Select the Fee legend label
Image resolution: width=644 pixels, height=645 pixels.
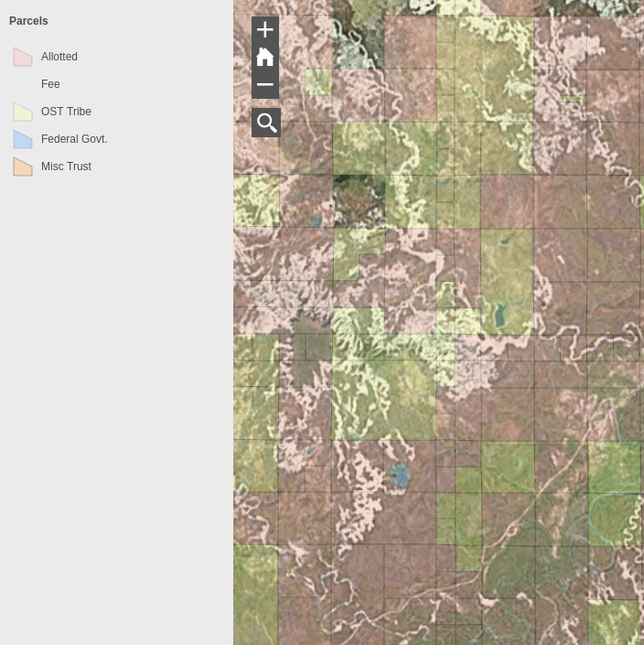click(50, 84)
